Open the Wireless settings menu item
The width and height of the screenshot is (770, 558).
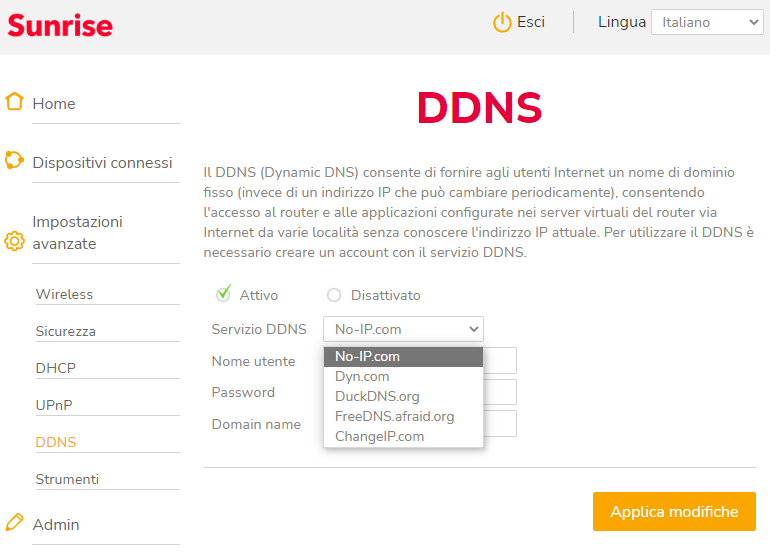64,294
